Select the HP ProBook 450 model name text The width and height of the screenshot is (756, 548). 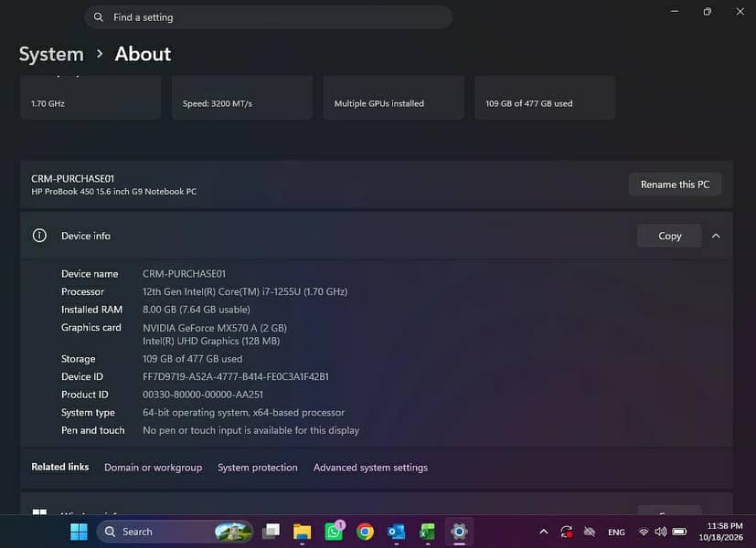coord(113,192)
